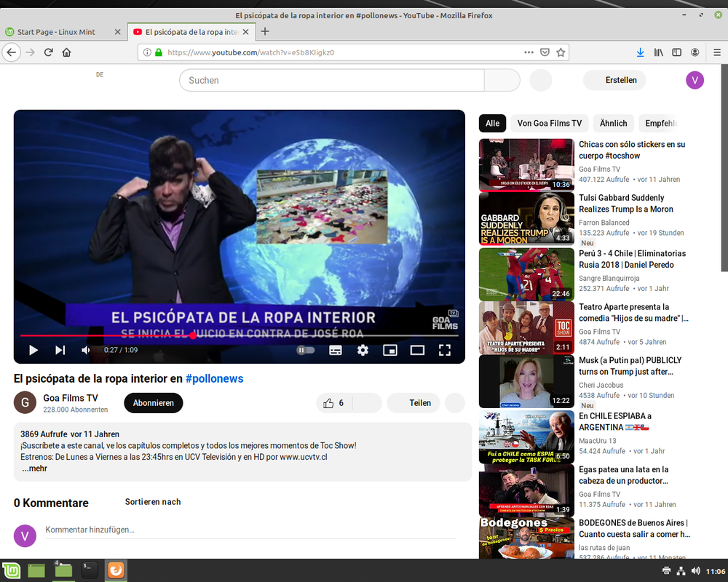Click the red video progress bar scrubber
The width and height of the screenshot is (728, 582).
pos(193,335)
